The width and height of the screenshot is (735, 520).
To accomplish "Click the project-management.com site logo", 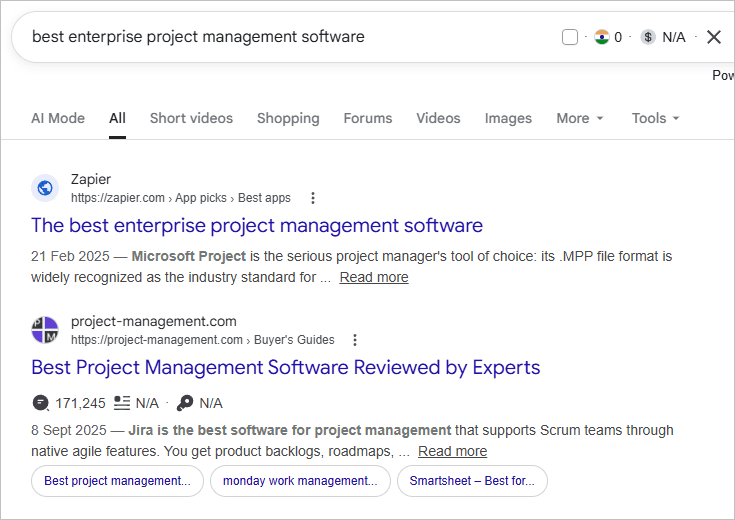I will tap(45, 330).
